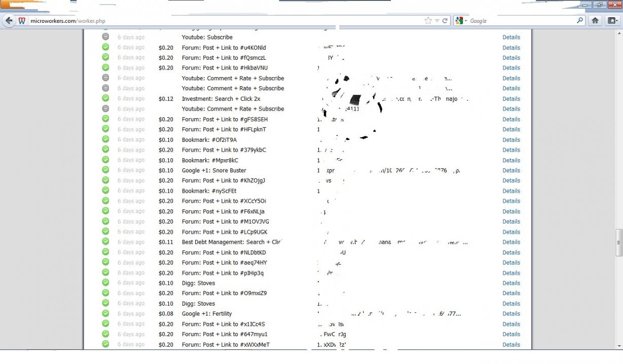The image size is (623, 364).
Task: Open Details for Google +1: Fertility
Action: coord(511,314)
